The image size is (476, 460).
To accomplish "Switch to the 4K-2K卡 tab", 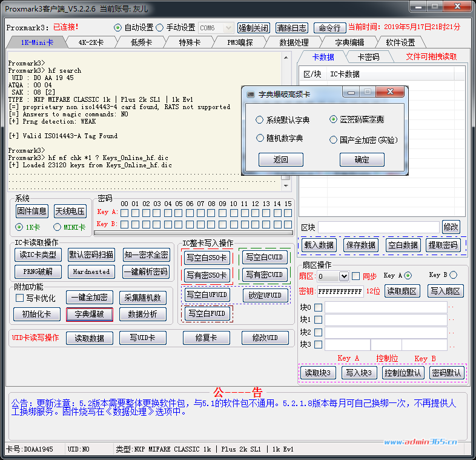I will click(91, 42).
